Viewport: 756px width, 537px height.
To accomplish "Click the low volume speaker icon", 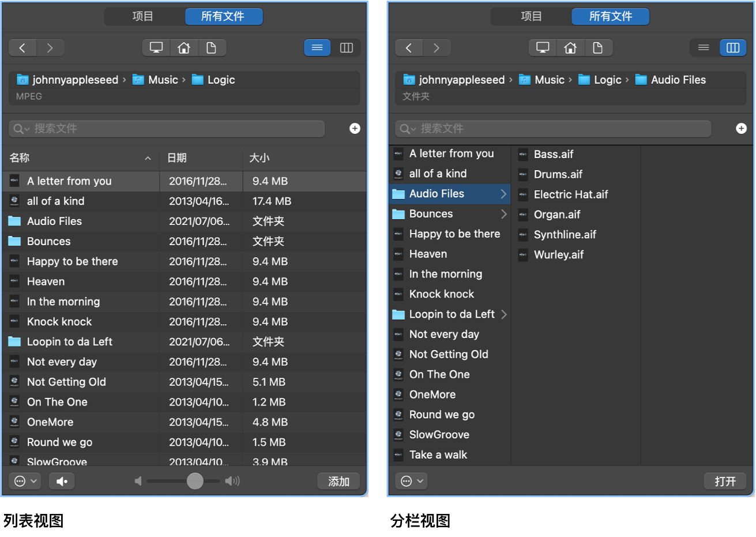I will click(x=138, y=481).
